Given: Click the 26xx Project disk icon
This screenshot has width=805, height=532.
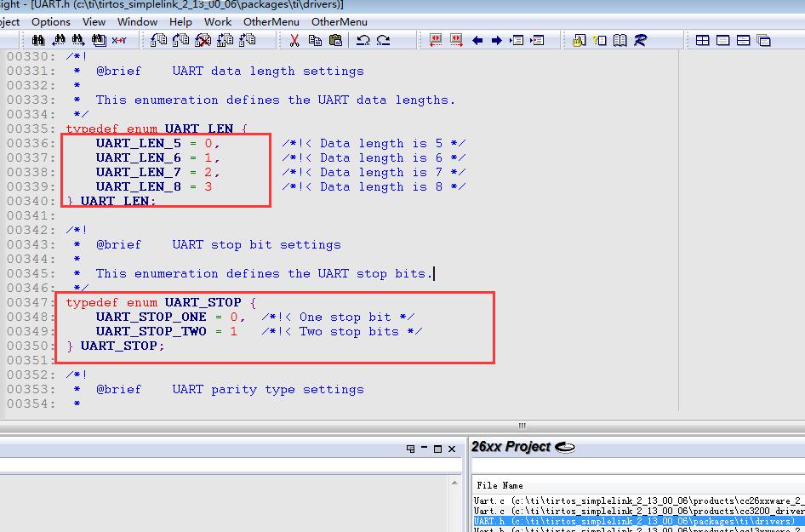Looking at the screenshot, I should [565, 447].
